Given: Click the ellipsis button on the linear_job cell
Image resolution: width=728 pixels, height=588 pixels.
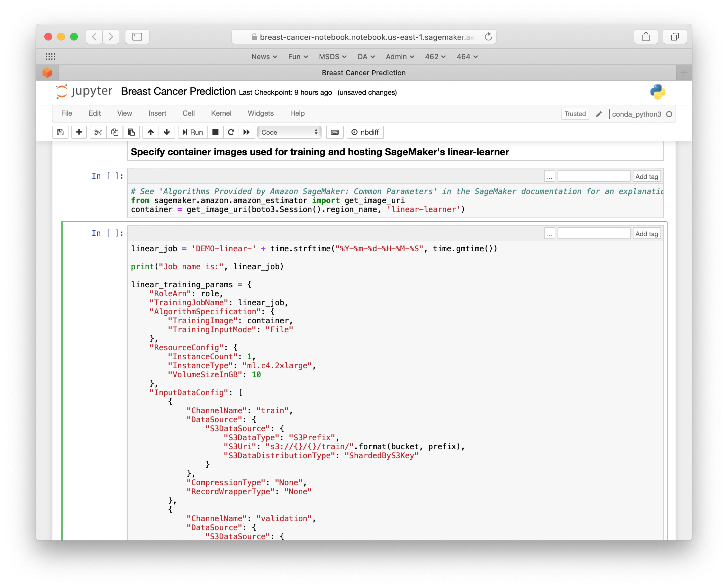Looking at the screenshot, I should click(x=550, y=234).
